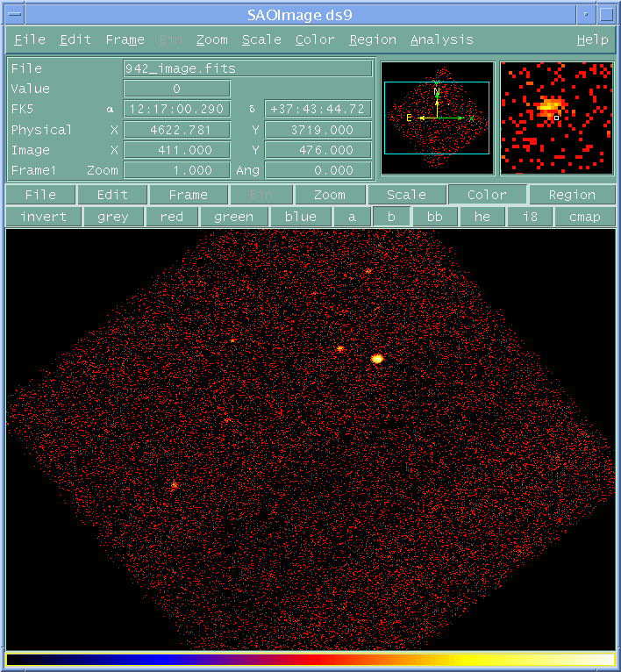Select the red colormap

tap(172, 217)
